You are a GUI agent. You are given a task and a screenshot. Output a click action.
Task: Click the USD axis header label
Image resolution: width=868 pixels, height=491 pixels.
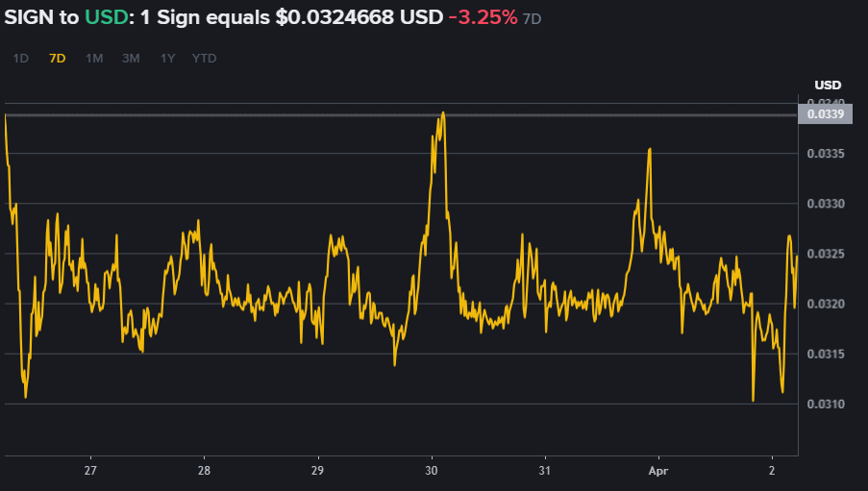click(828, 86)
